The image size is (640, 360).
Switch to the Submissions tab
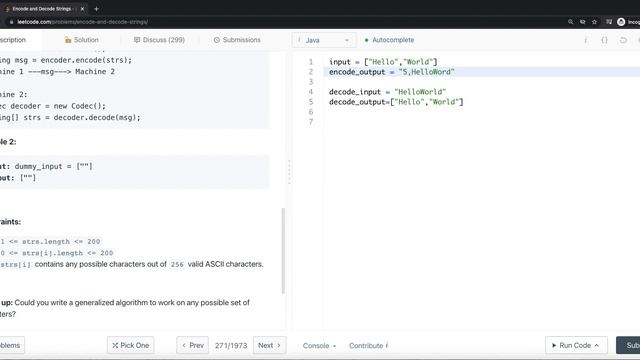(237, 40)
